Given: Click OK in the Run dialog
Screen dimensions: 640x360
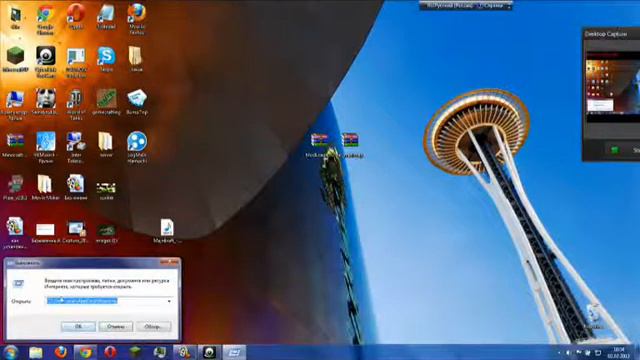Looking at the screenshot, I should 78,327.
